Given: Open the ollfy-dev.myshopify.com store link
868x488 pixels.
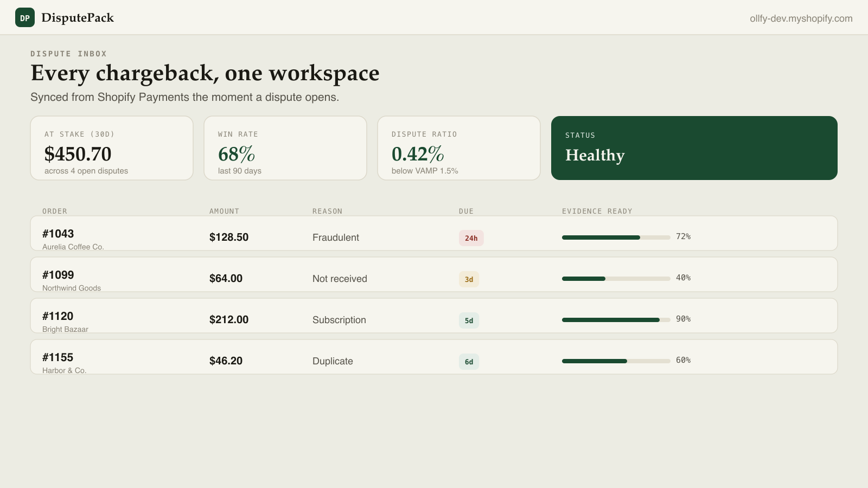Looking at the screenshot, I should [801, 18].
